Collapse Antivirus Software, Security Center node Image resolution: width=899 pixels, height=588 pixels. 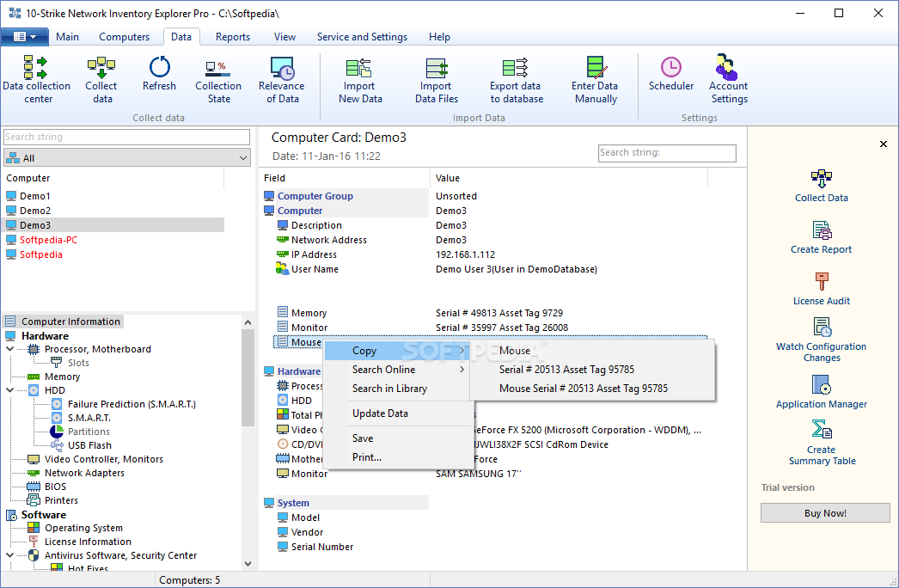[x=9, y=555]
